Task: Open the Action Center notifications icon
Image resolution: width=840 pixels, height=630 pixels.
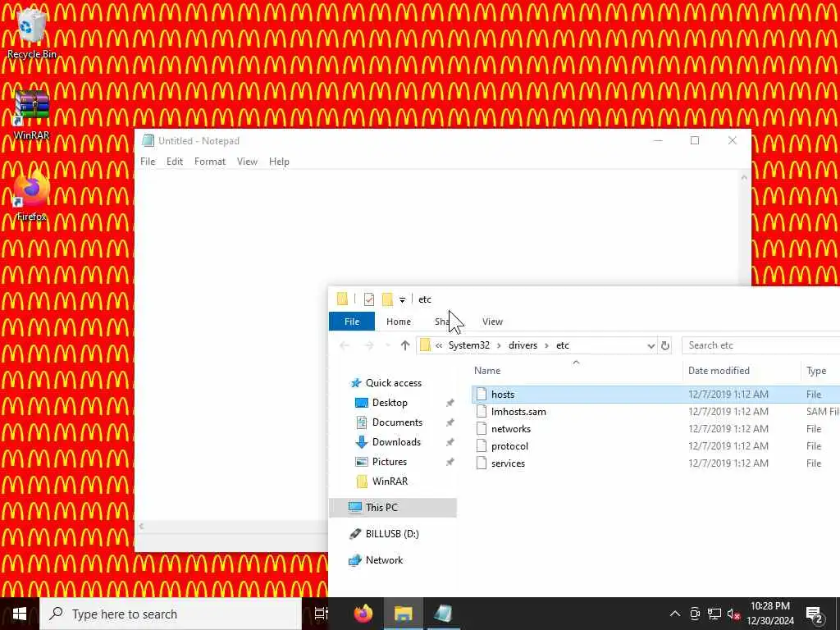Action: 815,614
